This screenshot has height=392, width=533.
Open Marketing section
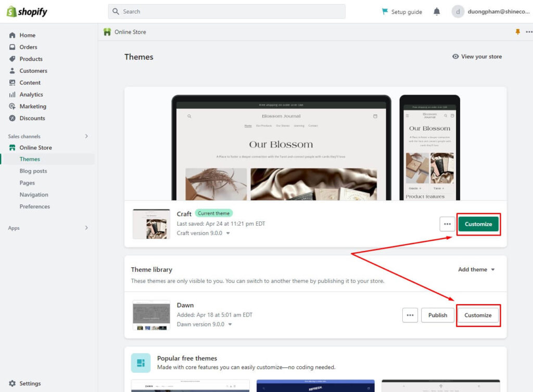coord(33,107)
